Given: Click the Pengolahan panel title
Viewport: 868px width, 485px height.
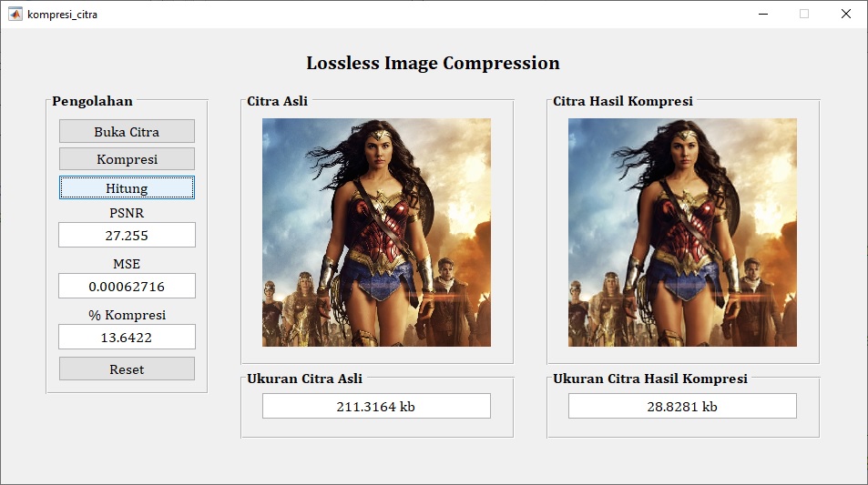Looking at the screenshot, I should pyautogui.click(x=92, y=101).
